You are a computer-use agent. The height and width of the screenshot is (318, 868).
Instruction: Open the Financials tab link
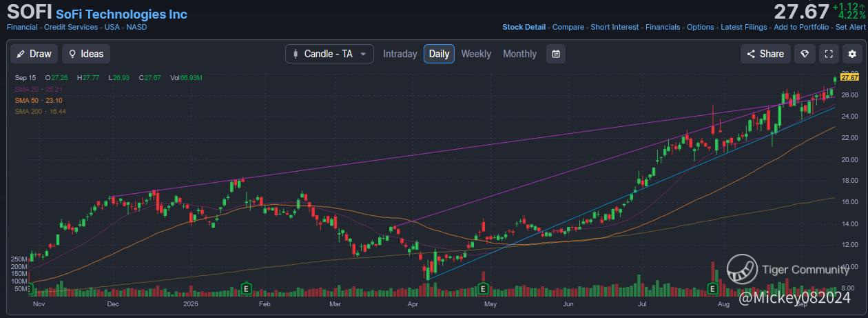click(664, 28)
